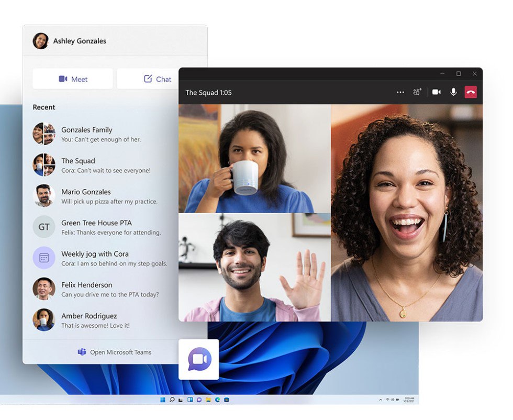Open Teams Chat icon on taskbar
Screen dimensions: 513x420
tap(199, 400)
